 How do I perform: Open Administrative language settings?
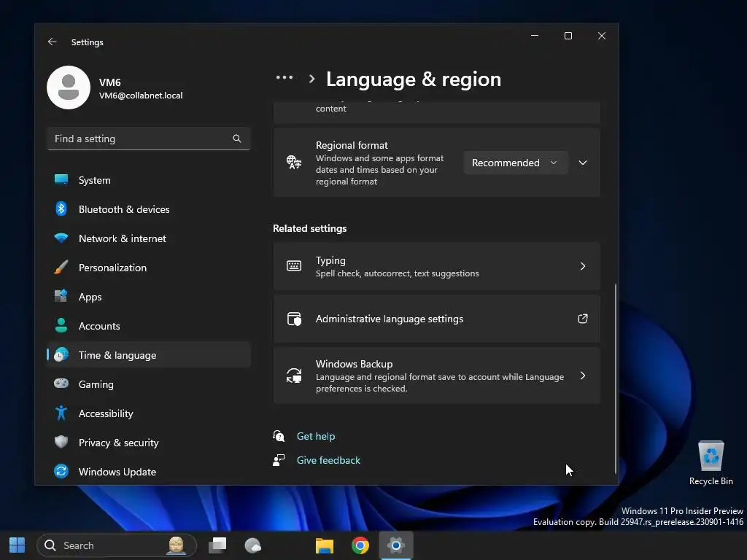(436, 319)
